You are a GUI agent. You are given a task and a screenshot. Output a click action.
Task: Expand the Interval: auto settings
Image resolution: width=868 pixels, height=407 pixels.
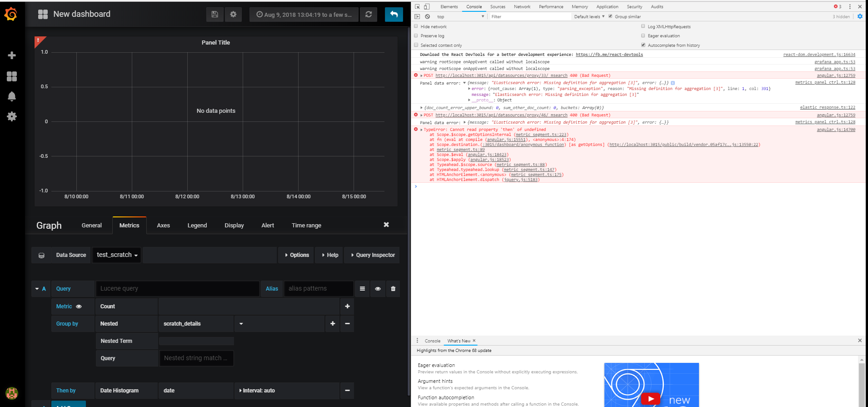coord(257,391)
